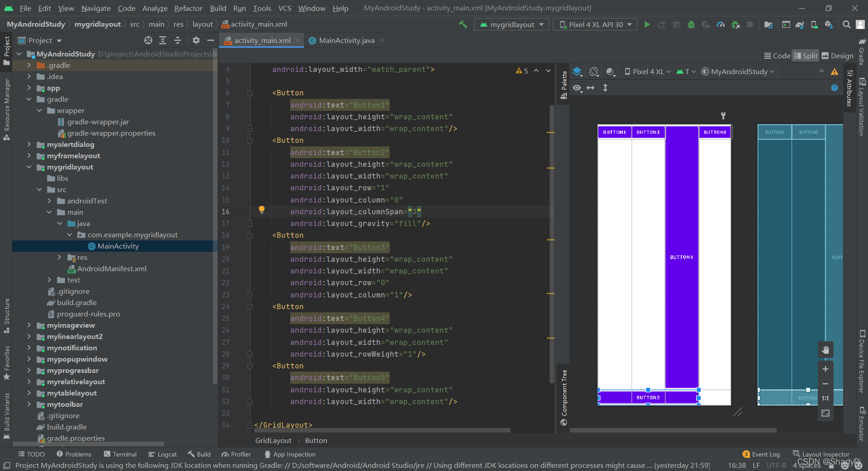Click the Search Everywhere magnifier
This screenshot has height=471, width=868.
tap(846, 24)
